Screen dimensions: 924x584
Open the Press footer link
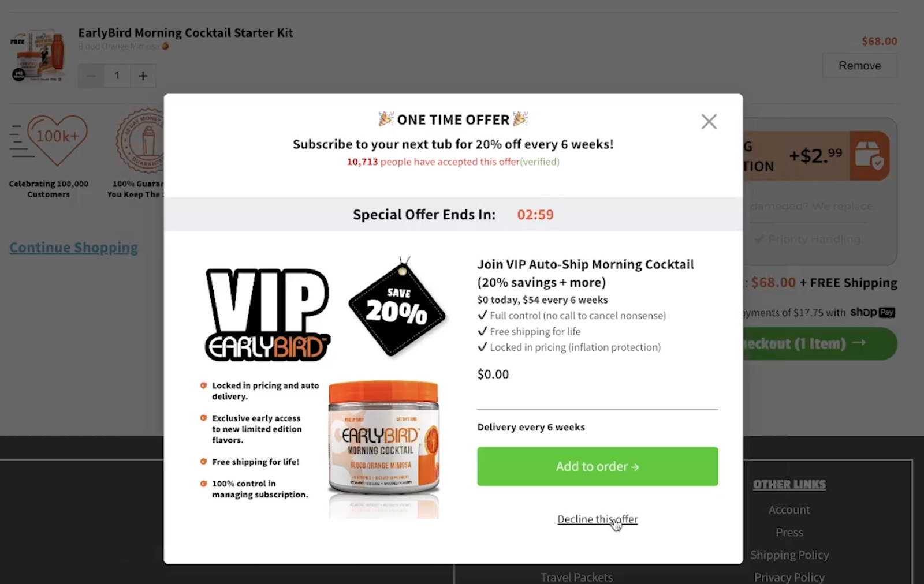click(x=789, y=532)
